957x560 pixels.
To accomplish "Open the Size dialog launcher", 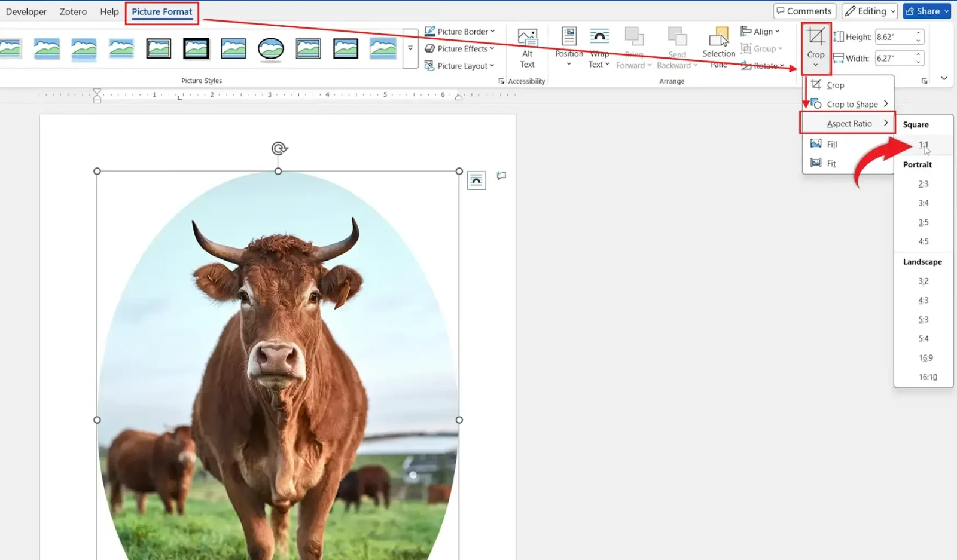I will (924, 81).
